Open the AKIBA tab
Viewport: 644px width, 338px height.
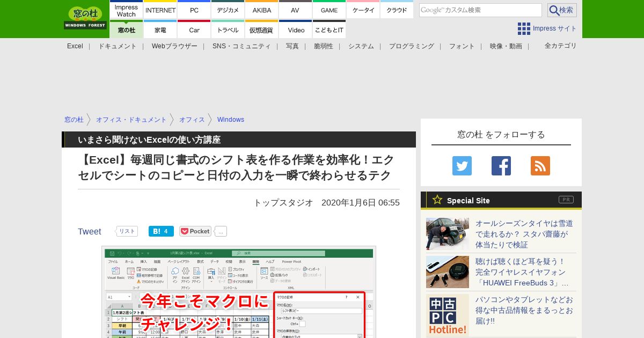pyautogui.click(x=262, y=10)
